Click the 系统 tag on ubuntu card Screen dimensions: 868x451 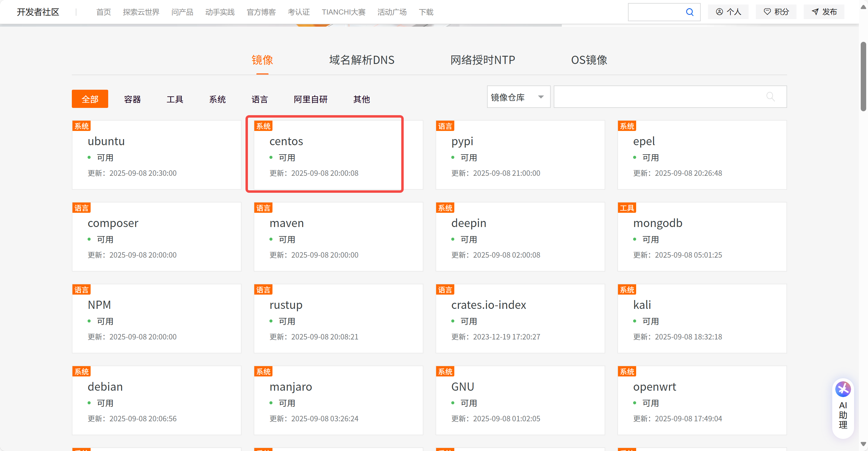tap(82, 126)
